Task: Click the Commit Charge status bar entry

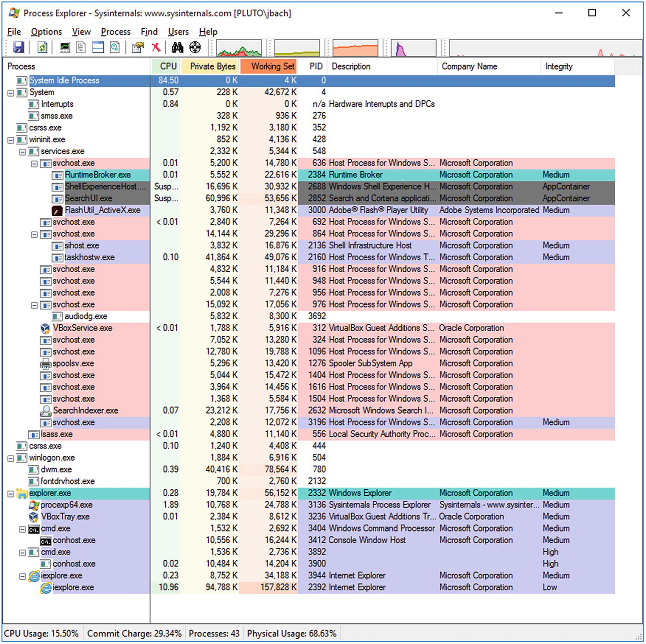Action: click(x=134, y=634)
